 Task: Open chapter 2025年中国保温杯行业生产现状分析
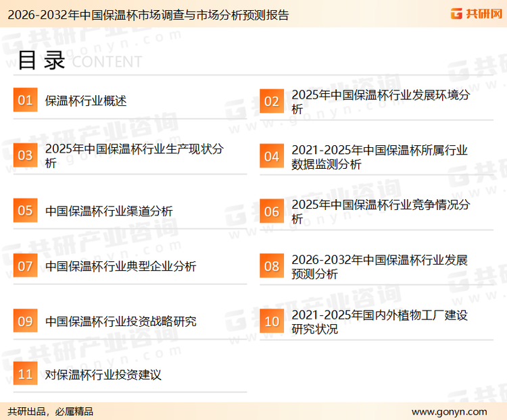[x=135, y=156]
